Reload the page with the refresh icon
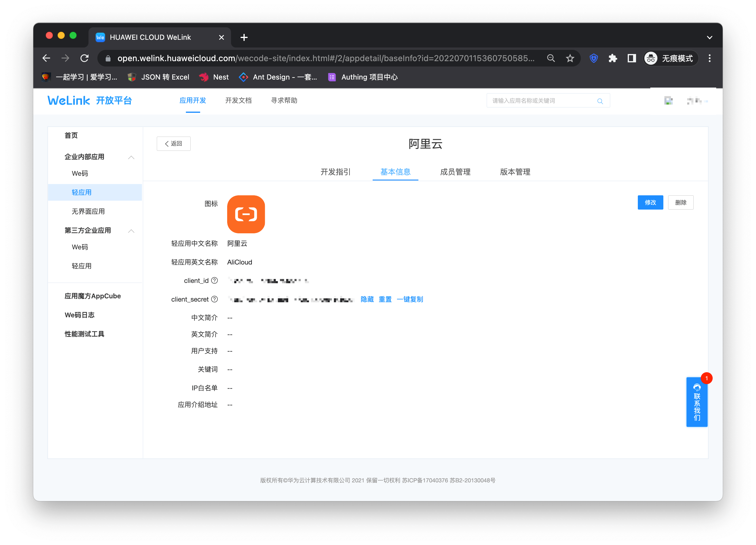 pos(84,58)
